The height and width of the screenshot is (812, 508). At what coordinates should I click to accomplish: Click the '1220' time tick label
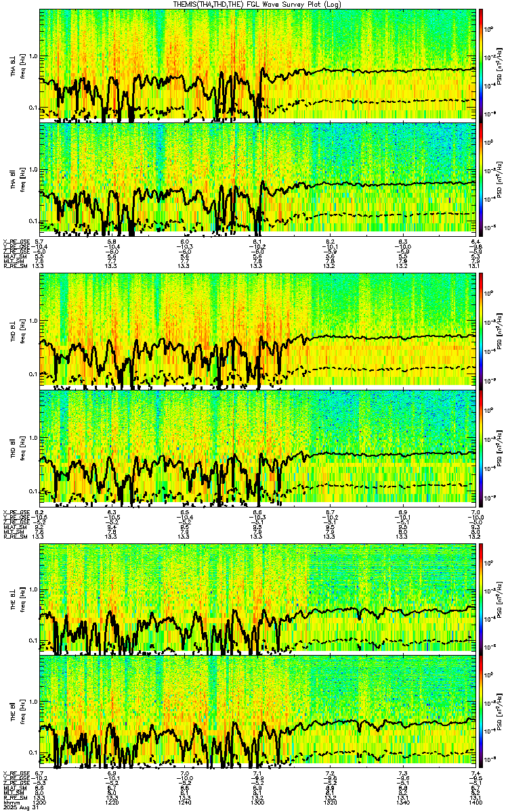112,803
